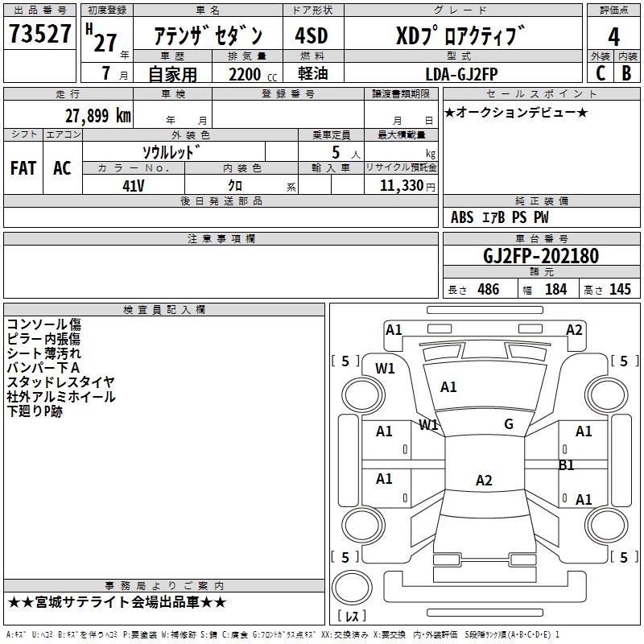Click the A2 mark at diagram top-right corner

(x=574, y=330)
